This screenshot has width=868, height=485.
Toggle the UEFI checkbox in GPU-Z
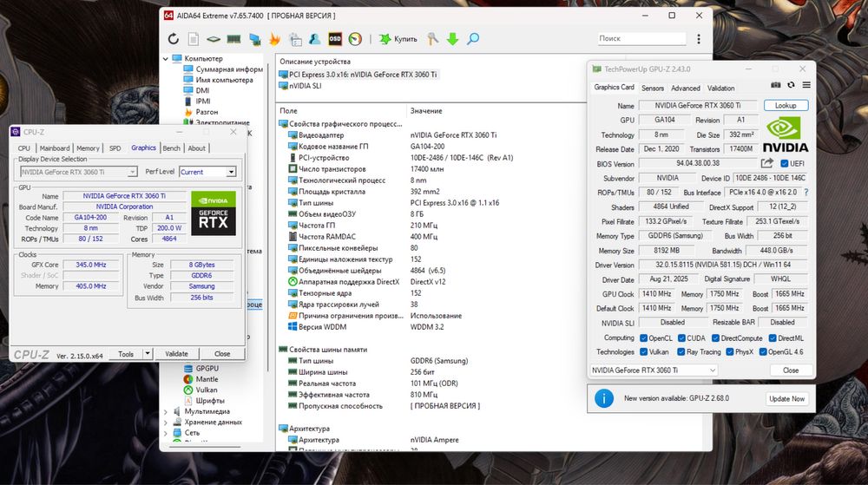click(x=785, y=163)
